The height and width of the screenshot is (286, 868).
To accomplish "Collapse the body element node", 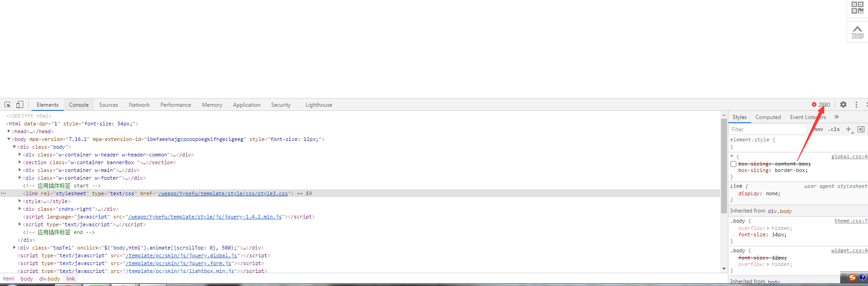I will click(x=9, y=139).
